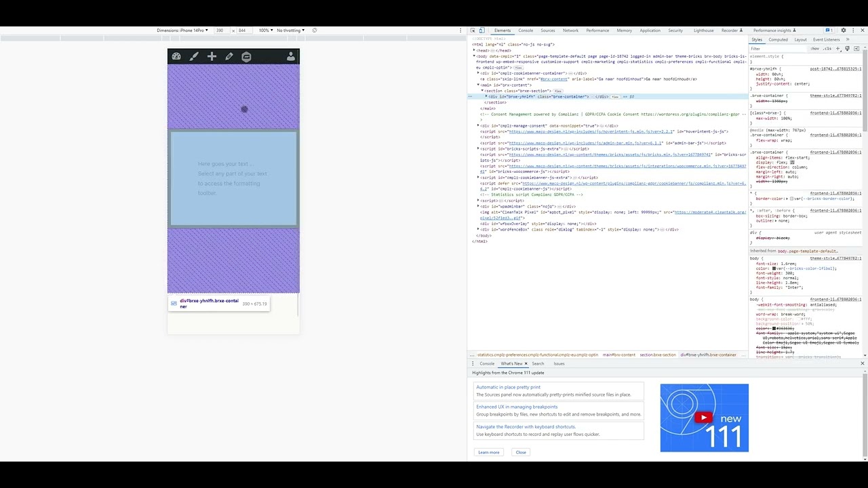Image resolution: width=868 pixels, height=488 pixels.
Task: Click the Learn more button
Action: pos(489,452)
